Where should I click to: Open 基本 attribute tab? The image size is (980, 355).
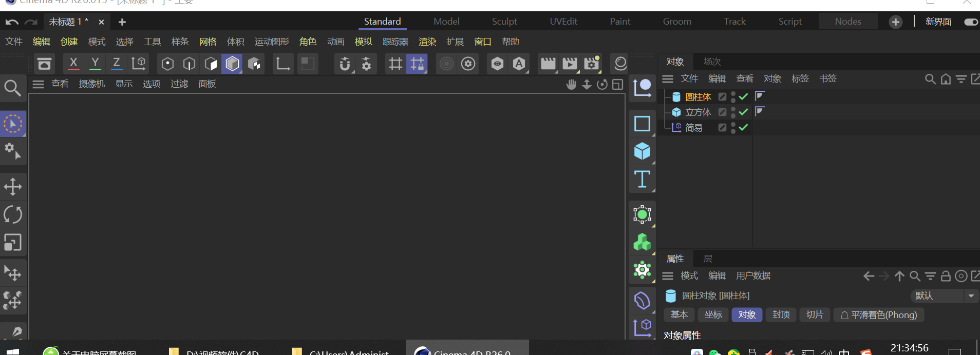coord(679,315)
